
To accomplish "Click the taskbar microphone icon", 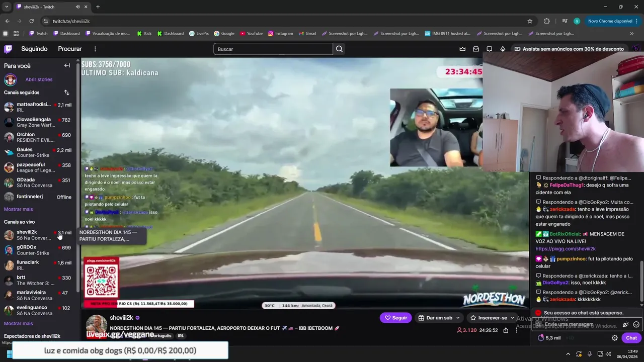I will [589, 354].
